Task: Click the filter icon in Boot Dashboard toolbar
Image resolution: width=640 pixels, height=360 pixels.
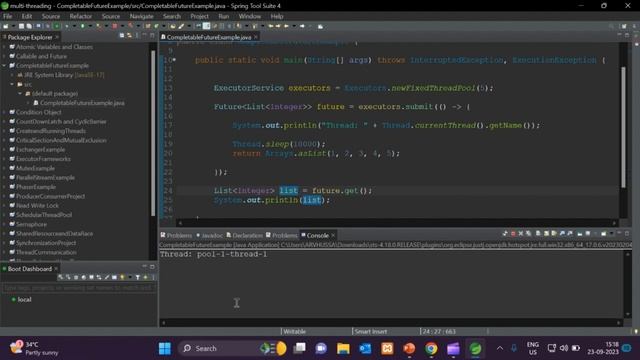Action: pyautogui.click(x=138, y=277)
